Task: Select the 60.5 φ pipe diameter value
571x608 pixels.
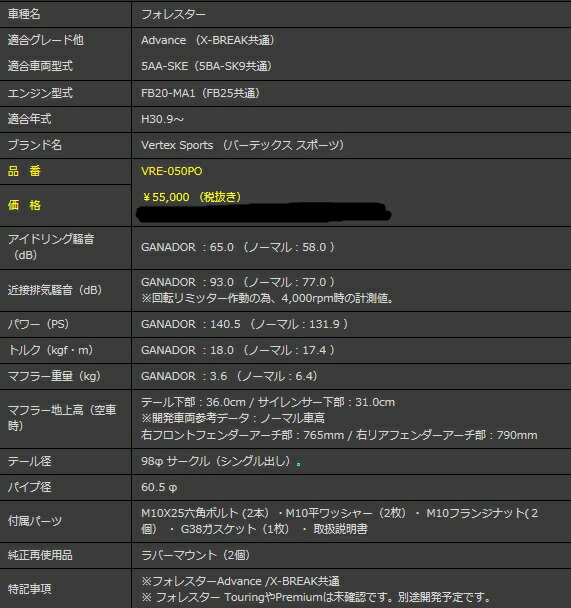Action: 159,487
